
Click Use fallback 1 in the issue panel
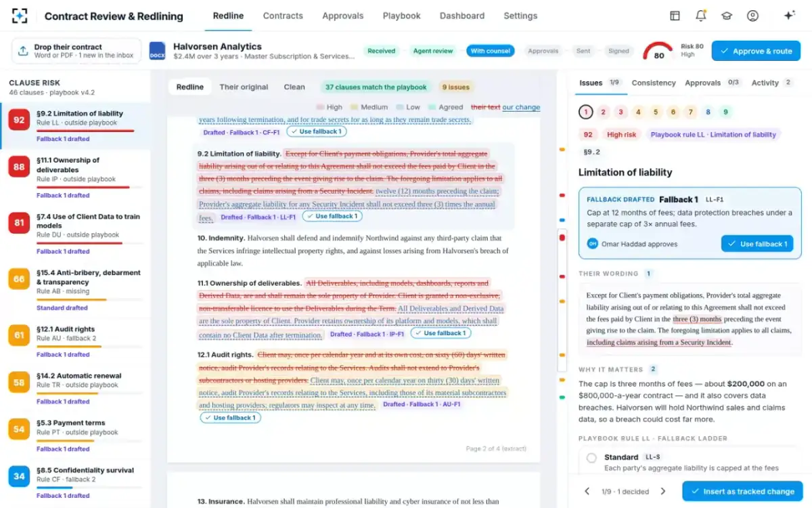[757, 244]
